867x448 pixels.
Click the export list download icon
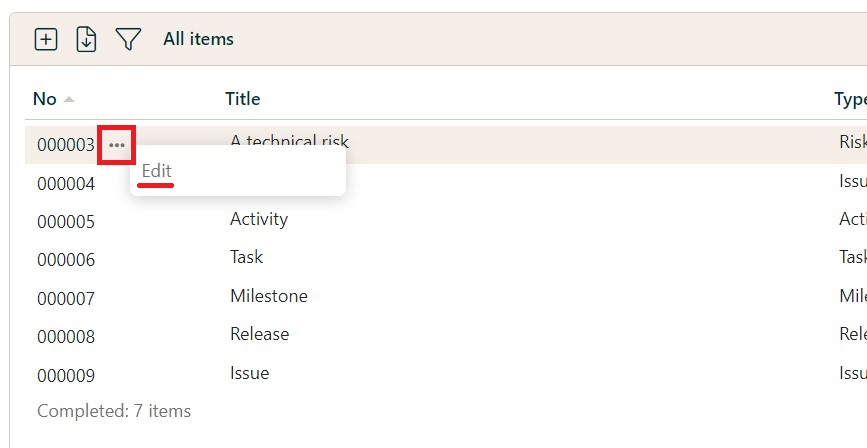[86, 39]
